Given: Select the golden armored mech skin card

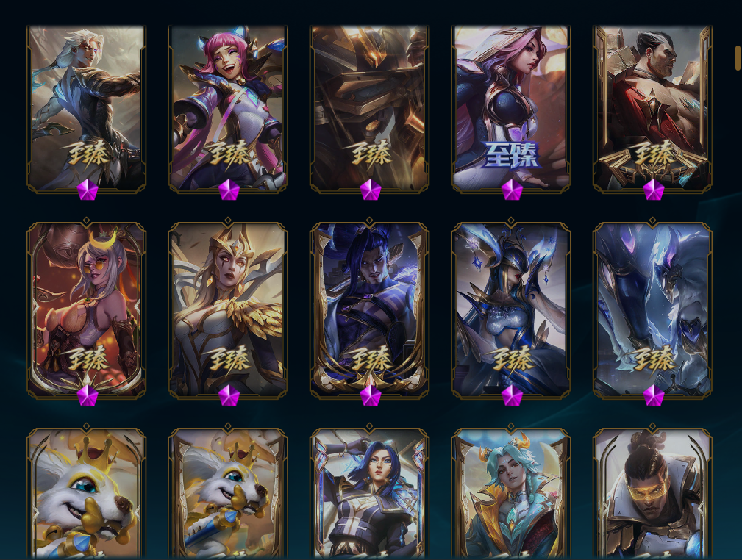Looking at the screenshot, I should [x=369, y=109].
